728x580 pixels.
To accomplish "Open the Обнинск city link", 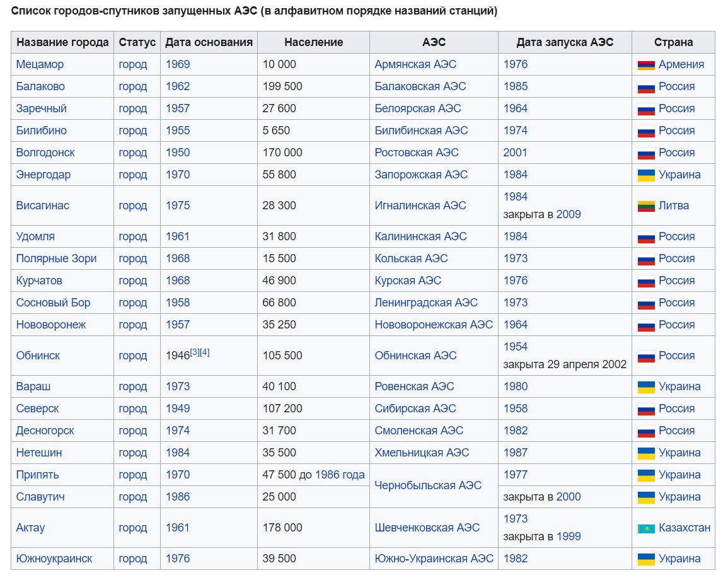I will coord(38,356).
